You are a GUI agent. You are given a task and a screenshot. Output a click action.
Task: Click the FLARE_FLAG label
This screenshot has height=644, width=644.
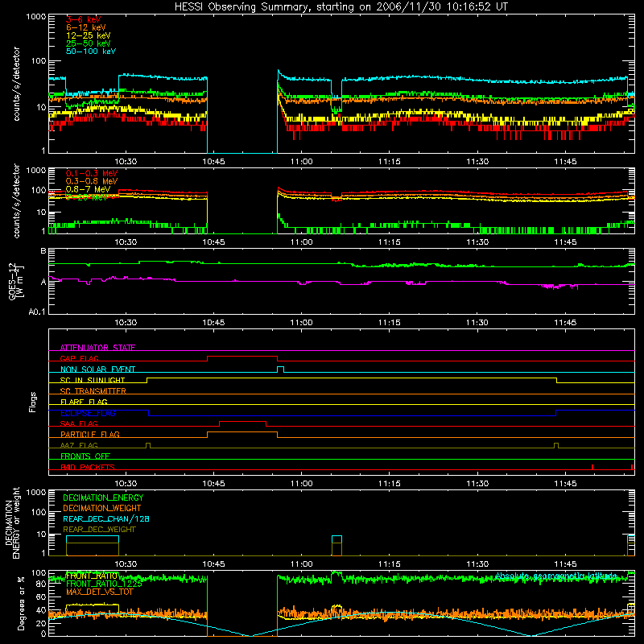point(84,402)
